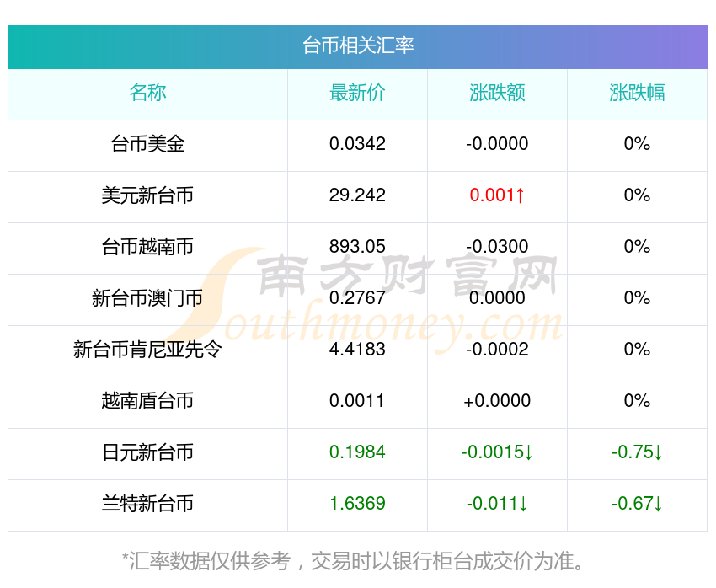
Task: Click the 0% change for 美元新台币
Action: click(x=637, y=195)
